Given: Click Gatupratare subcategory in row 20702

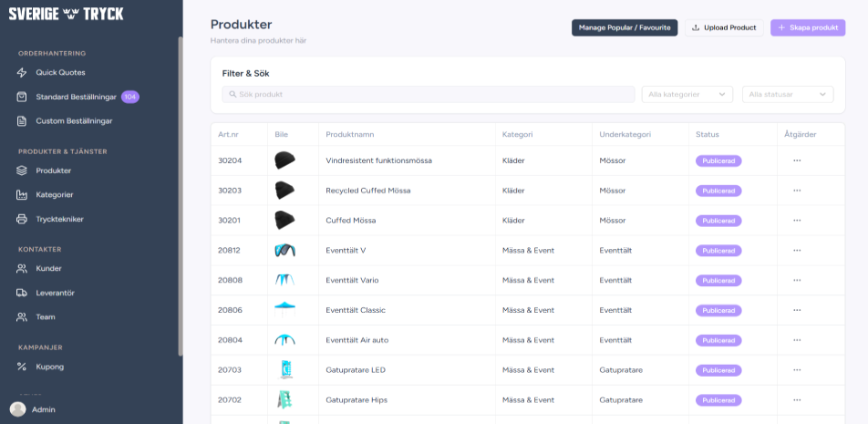Looking at the screenshot, I should (x=621, y=399).
